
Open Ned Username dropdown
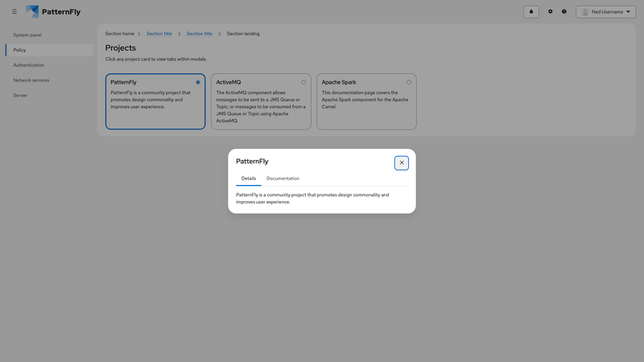pos(606,12)
